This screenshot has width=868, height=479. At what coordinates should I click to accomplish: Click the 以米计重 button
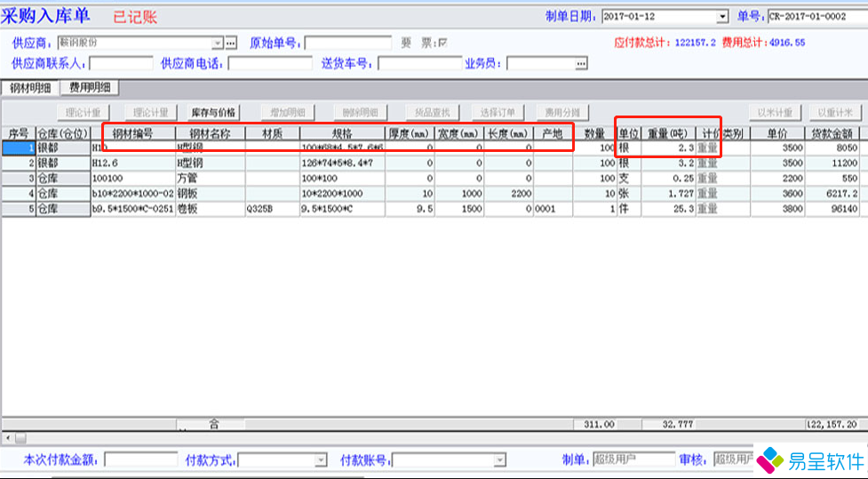[775, 112]
